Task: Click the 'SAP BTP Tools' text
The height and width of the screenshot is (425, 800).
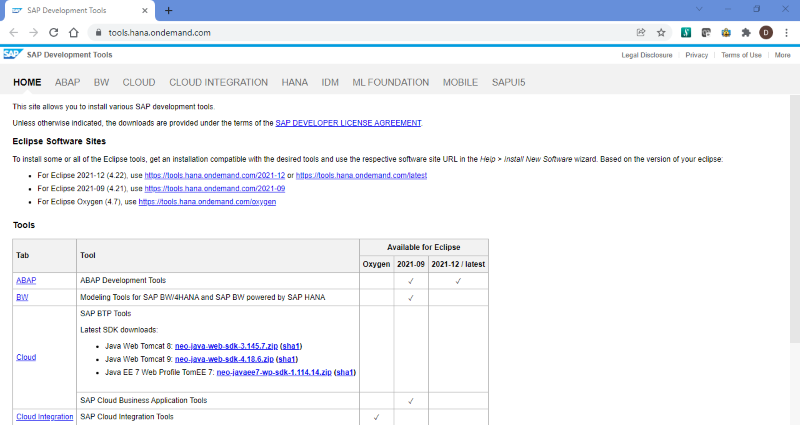Action: click(106, 313)
